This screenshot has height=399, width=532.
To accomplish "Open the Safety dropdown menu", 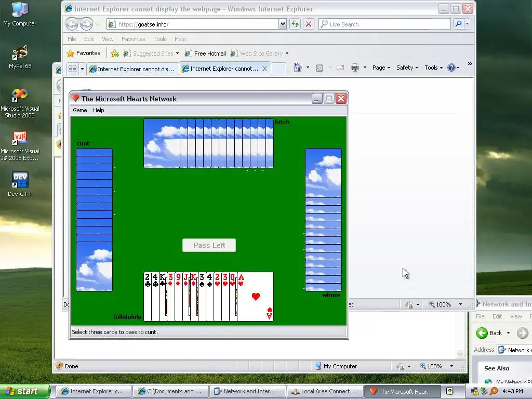I will click(407, 68).
